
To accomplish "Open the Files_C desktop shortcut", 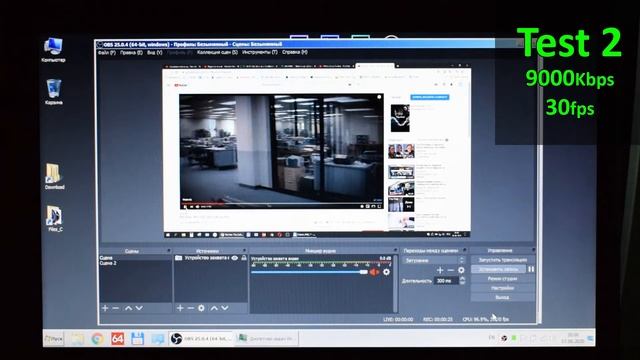I will [x=55, y=219].
